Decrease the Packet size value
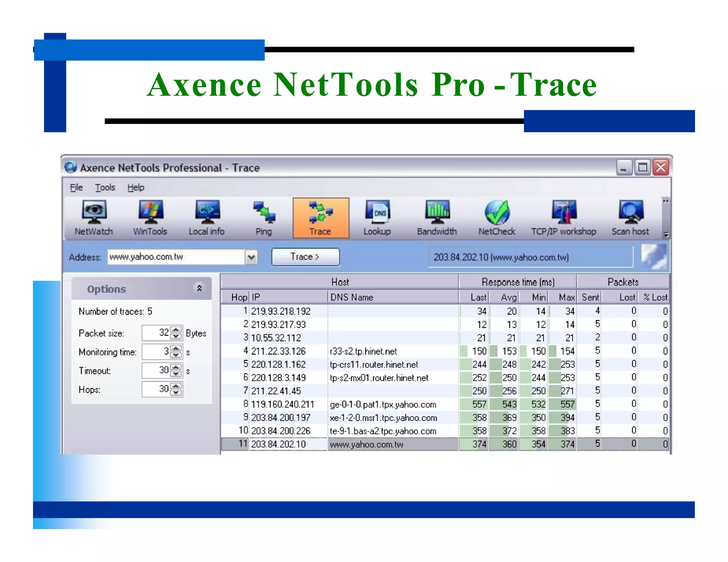The image size is (728, 562). 176,336
